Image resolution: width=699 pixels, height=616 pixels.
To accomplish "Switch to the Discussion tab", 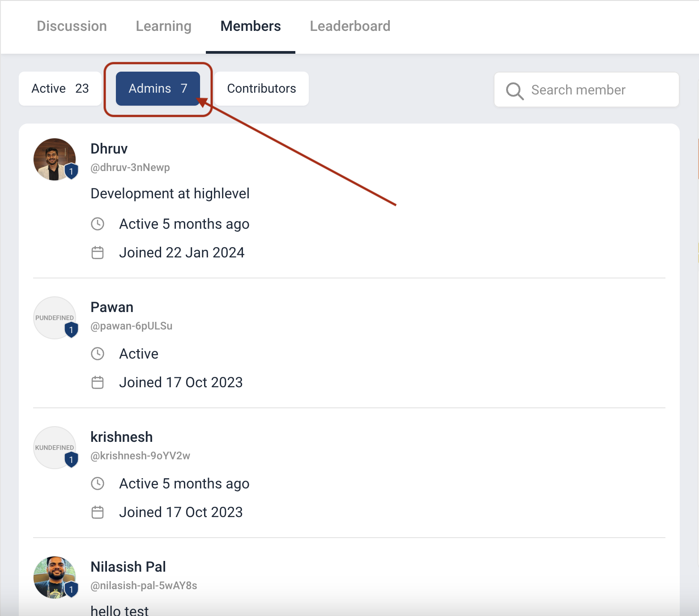I will (72, 26).
